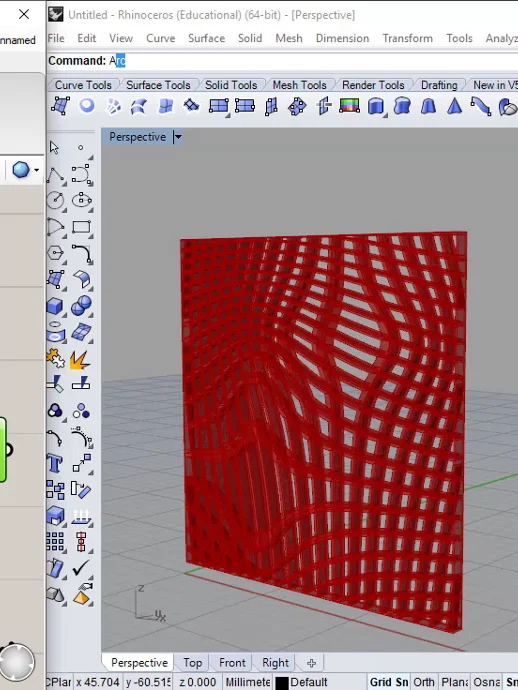Viewport: 518px width, 690px height.
Task: Click the black Default layer color swatch
Action: point(282,683)
